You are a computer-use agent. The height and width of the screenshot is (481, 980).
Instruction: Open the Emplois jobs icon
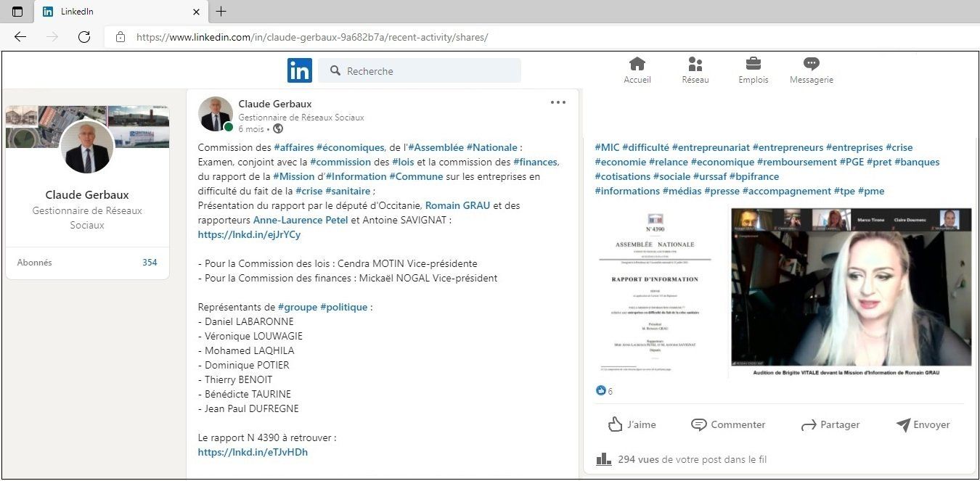click(x=753, y=64)
